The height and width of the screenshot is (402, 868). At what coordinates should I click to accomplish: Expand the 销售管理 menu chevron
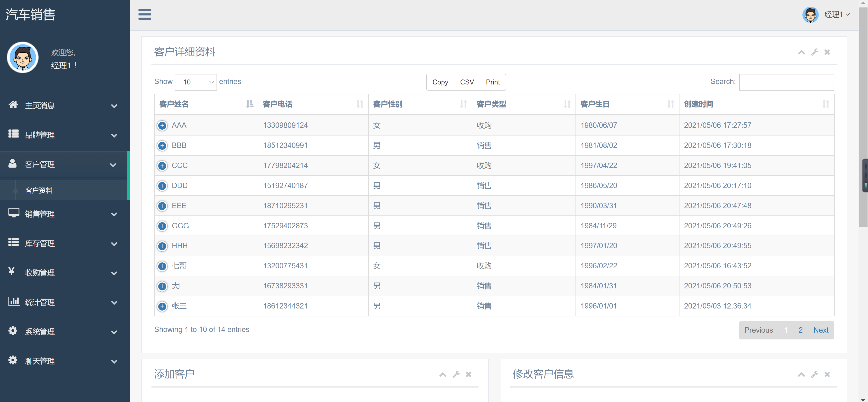pyautogui.click(x=114, y=215)
